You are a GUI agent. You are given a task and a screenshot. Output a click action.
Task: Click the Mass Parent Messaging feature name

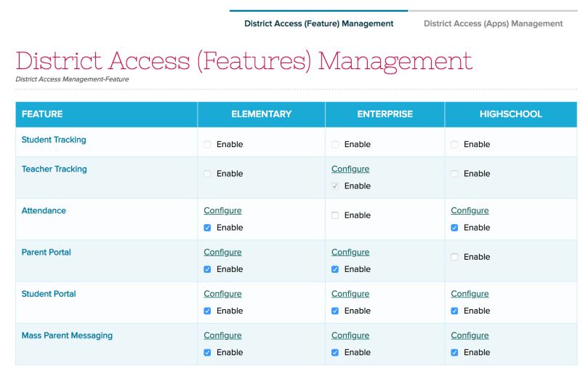click(67, 335)
